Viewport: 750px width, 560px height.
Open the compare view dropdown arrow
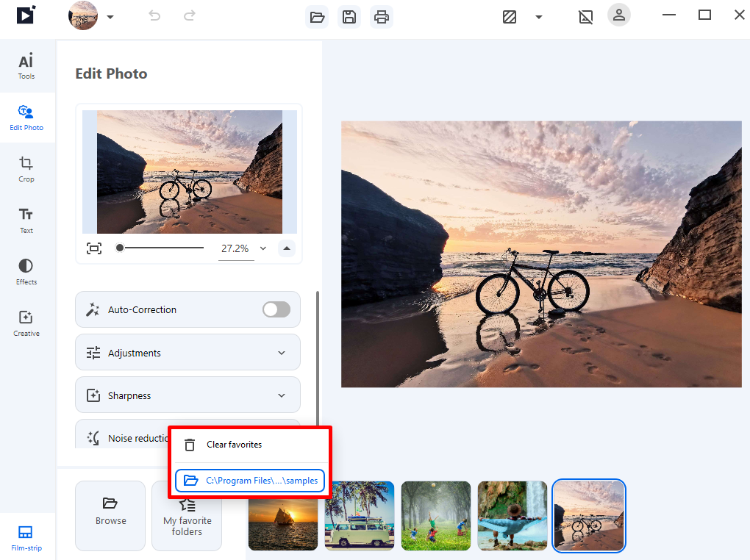(538, 17)
